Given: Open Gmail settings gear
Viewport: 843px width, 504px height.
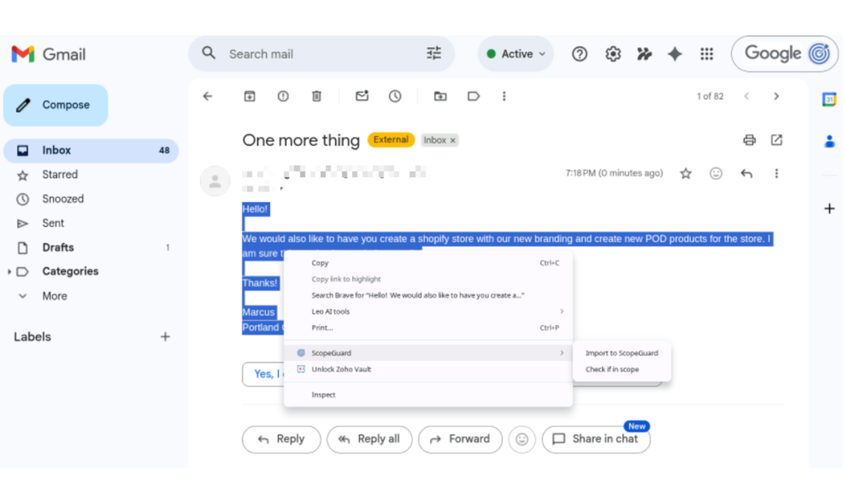Looking at the screenshot, I should tap(613, 54).
